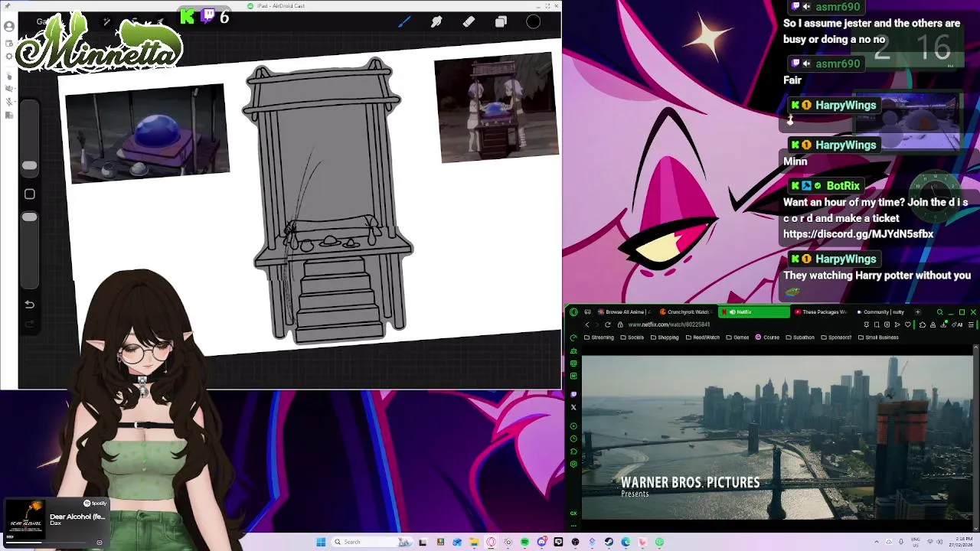The width and height of the screenshot is (980, 551).
Task: Click the Undo arrow in Procreate
Action: pos(29,305)
